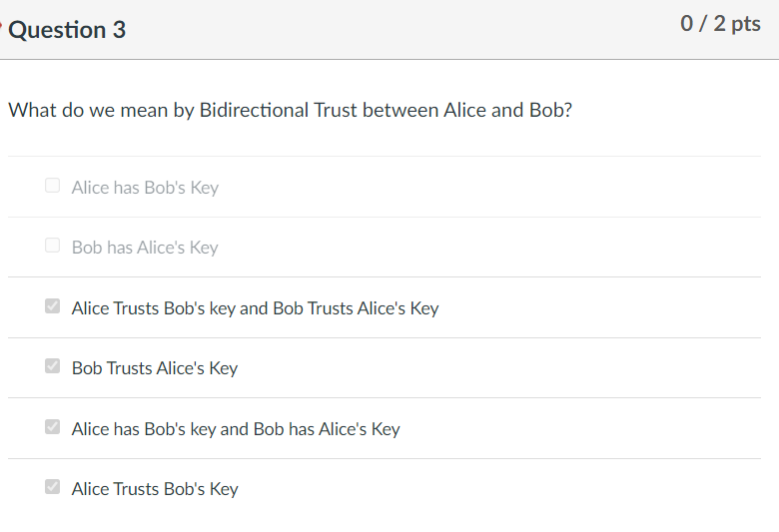Viewport: 779px width, 532px height.
Task: Uncheck the 'Alice Trusts Bob's Key' checkbox
Action: (x=53, y=487)
